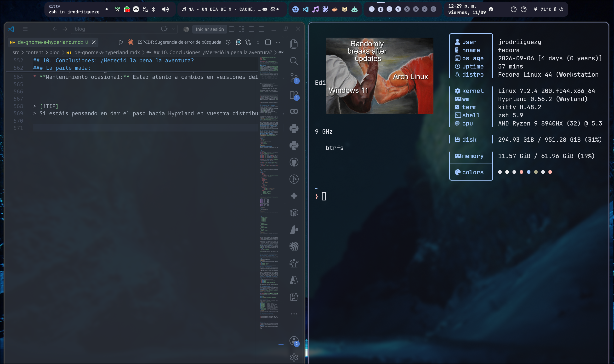Open the ESP-IDF Espressif panel in activity bar
This screenshot has width=614, height=364.
coord(294,246)
